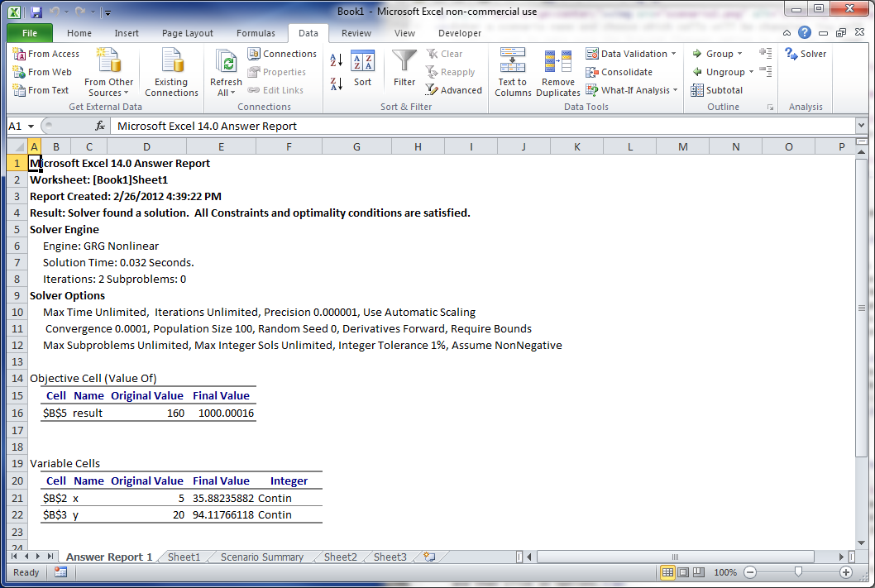Image resolution: width=875 pixels, height=588 pixels.
Task: Select the Scenario Summary sheet tab
Action: pos(261,557)
